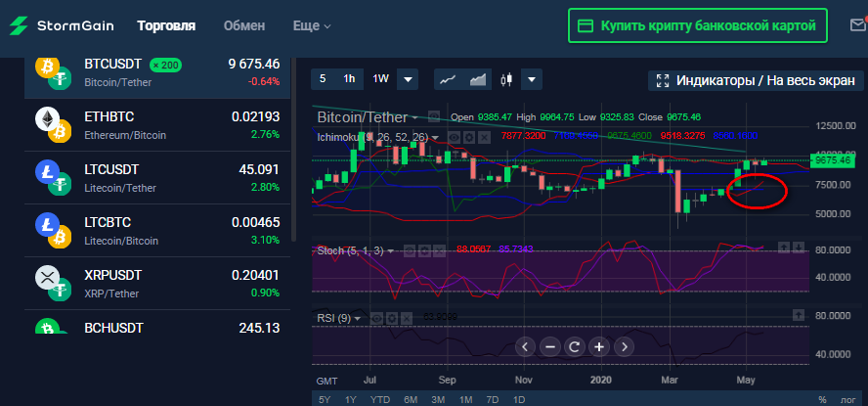This screenshot has height=406, width=868.
Task: Zoom in the chart with plus button
Action: click(x=598, y=346)
